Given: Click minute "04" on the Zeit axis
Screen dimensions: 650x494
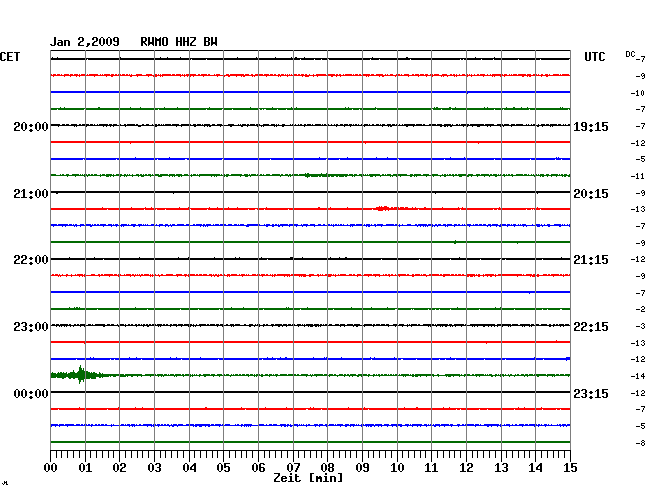Looking at the screenshot, I should (x=189, y=468).
